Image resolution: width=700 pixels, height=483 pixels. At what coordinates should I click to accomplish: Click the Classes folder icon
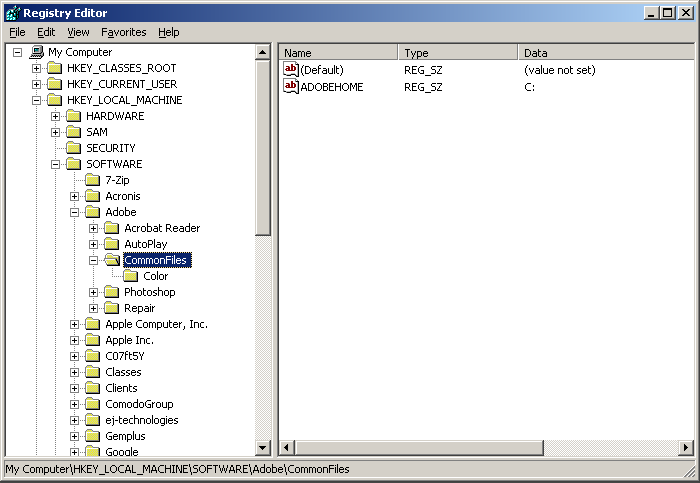pos(93,372)
